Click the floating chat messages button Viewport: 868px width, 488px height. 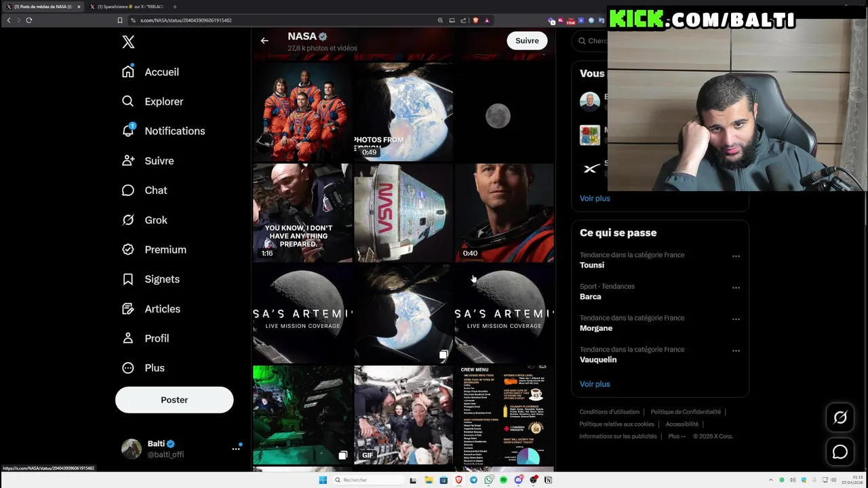click(x=840, y=451)
